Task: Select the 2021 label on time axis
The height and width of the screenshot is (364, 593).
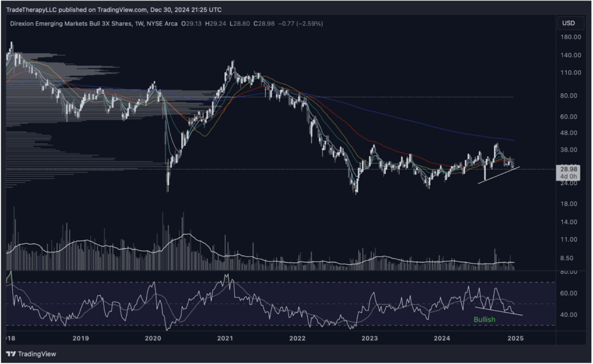Action: point(225,338)
